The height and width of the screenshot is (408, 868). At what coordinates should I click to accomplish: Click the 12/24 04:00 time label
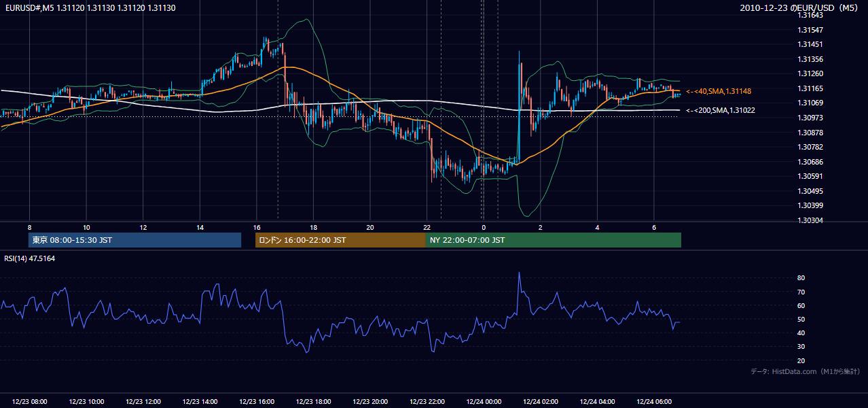pyautogui.click(x=597, y=402)
